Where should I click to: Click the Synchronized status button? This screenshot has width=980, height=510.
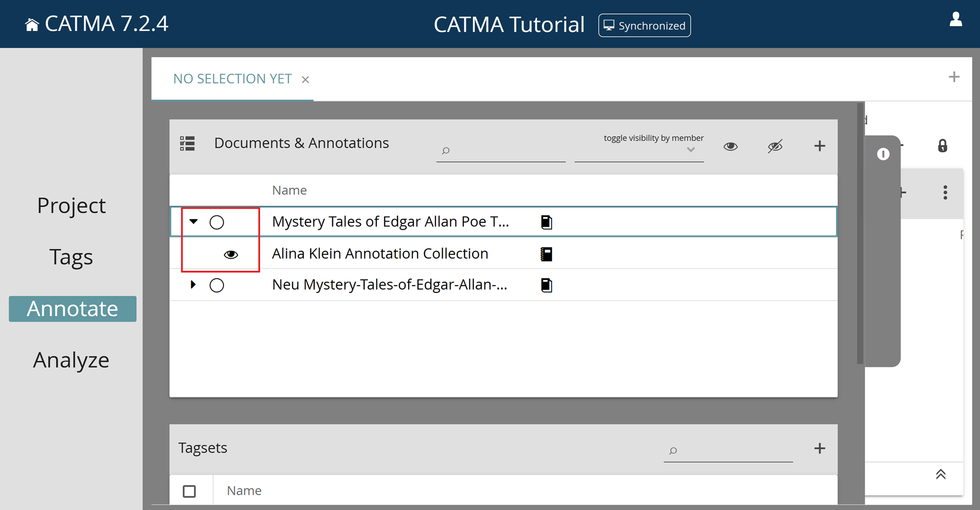(644, 25)
